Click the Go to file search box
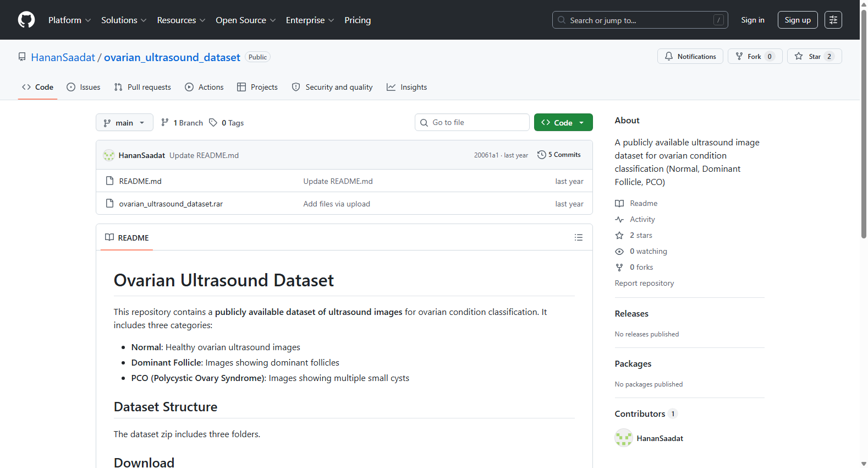868x468 pixels. point(472,122)
